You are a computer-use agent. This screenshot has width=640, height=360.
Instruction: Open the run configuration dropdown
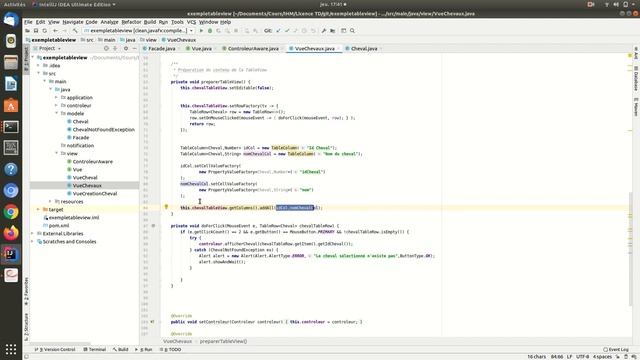coord(138,31)
